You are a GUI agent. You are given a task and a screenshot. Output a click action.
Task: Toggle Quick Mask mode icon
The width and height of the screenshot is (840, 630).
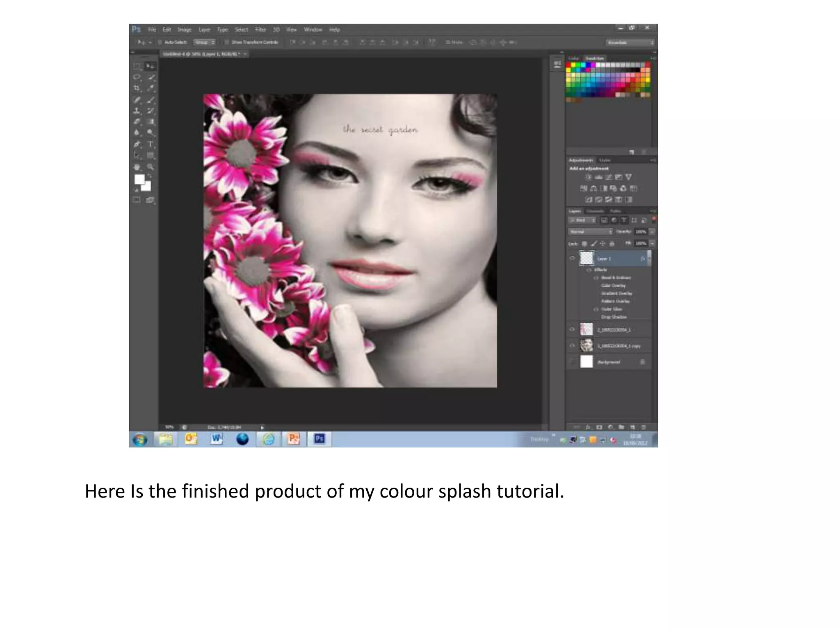(137, 200)
